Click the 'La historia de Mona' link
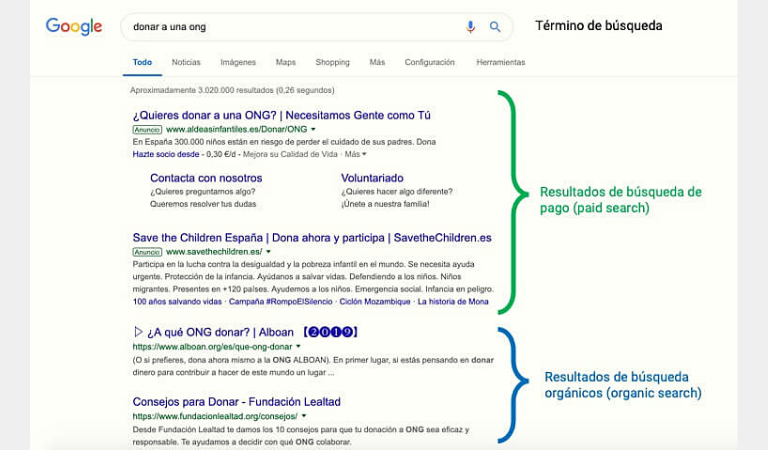Viewport: 768px width, 450px height. pyautogui.click(x=453, y=302)
